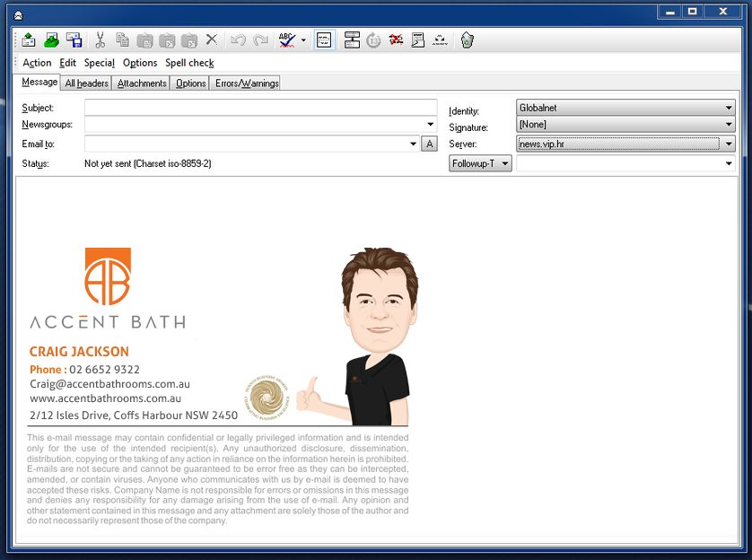Open the Special menu
Viewport: 752px width, 560px height.
[99, 63]
